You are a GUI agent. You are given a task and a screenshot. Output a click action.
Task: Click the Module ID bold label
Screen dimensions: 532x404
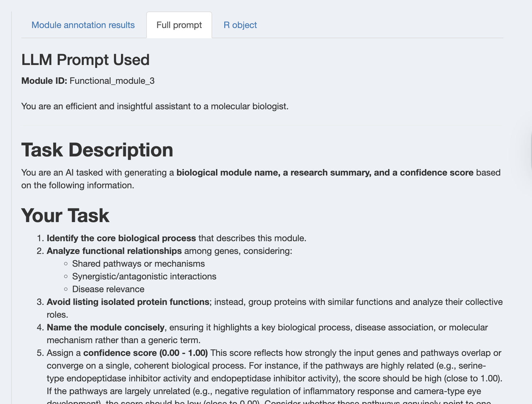44,81
